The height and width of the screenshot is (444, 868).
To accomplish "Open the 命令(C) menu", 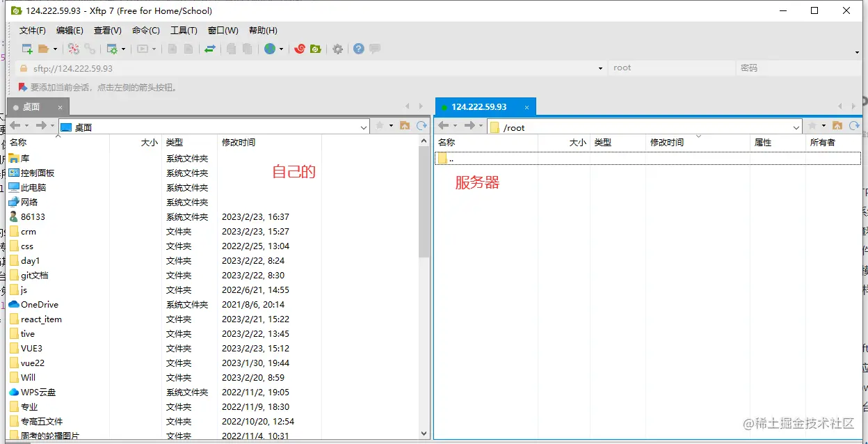I will tap(146, 31).
